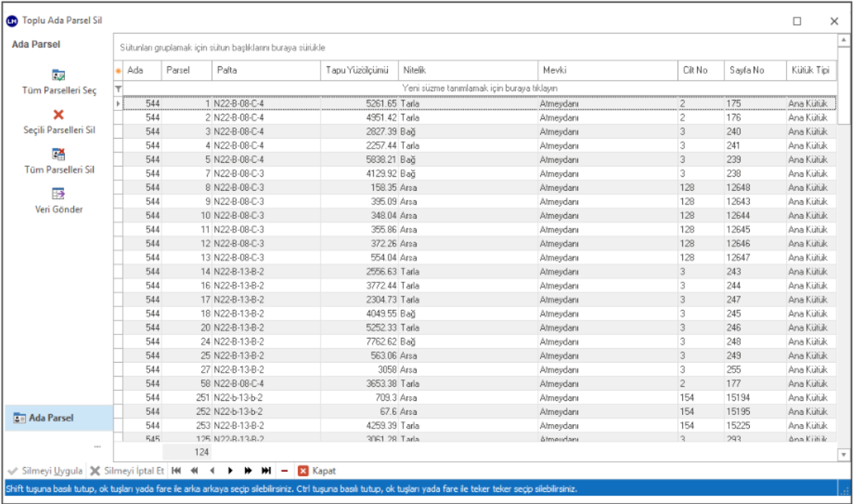Click the orange star column chooser icon
This screenshot has height=504, width=854.
(x=118, y=71)
